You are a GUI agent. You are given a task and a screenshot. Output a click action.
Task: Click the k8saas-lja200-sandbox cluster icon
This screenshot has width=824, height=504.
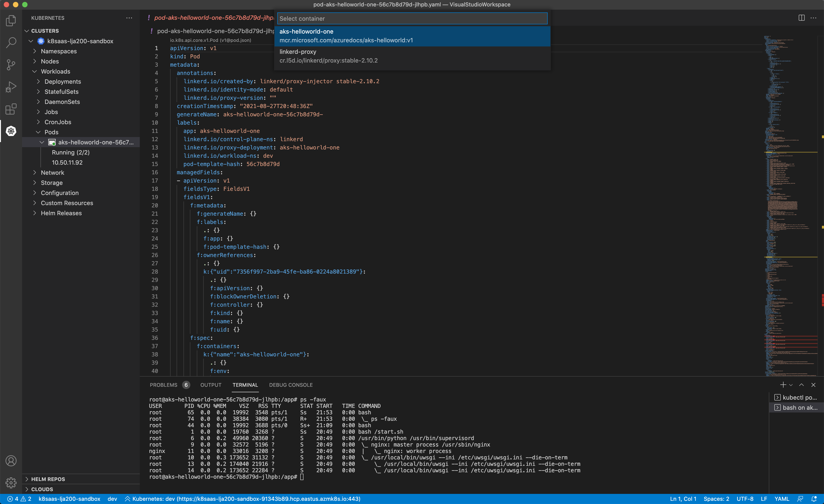(41, 41)
